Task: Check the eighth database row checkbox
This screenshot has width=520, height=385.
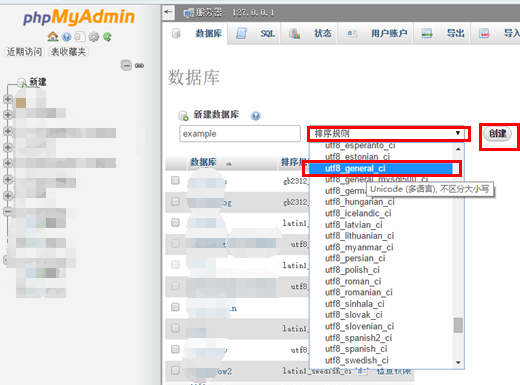Action: pyautogui.click(x=175, y=328)
